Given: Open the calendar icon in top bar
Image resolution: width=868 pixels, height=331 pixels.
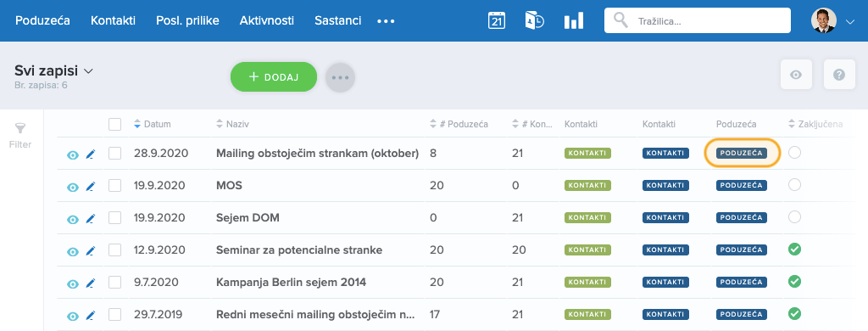Looking at the screenshot, I should 497,20.
